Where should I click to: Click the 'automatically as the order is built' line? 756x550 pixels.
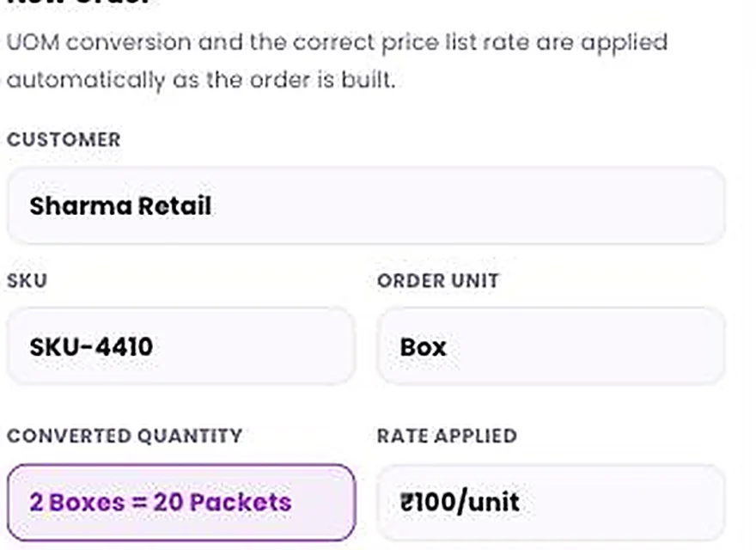point(201,80)
